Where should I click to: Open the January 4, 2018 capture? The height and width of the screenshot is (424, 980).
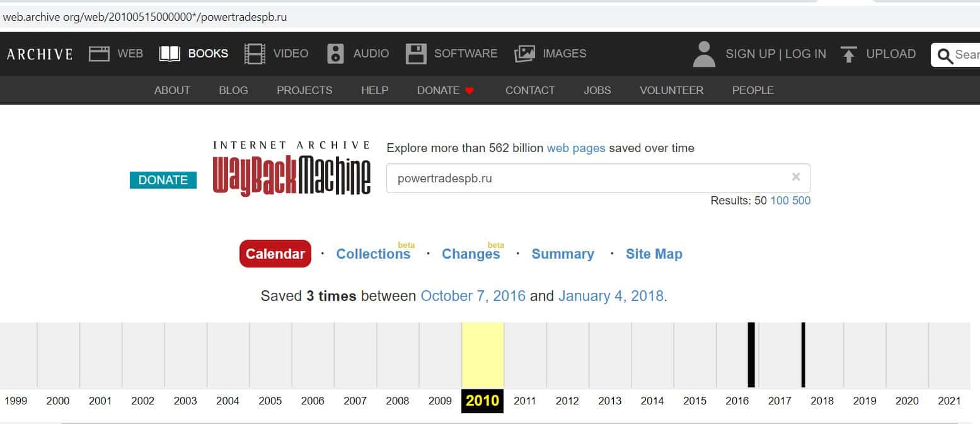(x=611, y=296)
